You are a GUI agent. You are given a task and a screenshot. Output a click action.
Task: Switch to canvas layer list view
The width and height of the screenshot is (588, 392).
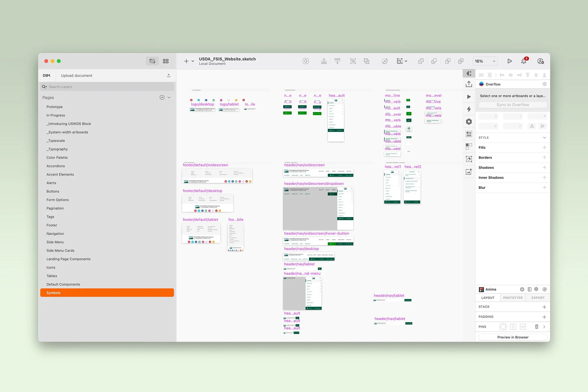pos(152,61)
